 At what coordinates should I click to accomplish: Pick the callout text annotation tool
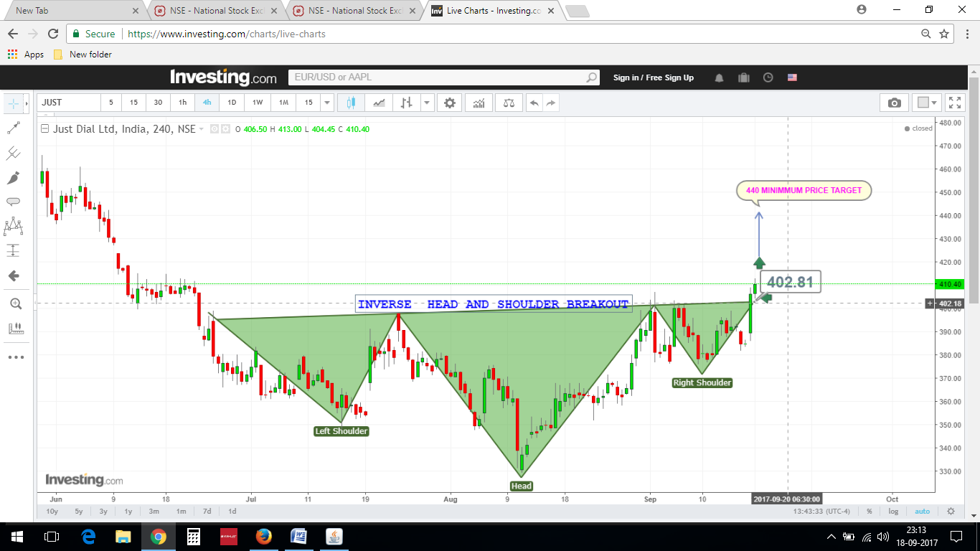tap(13, 202)
